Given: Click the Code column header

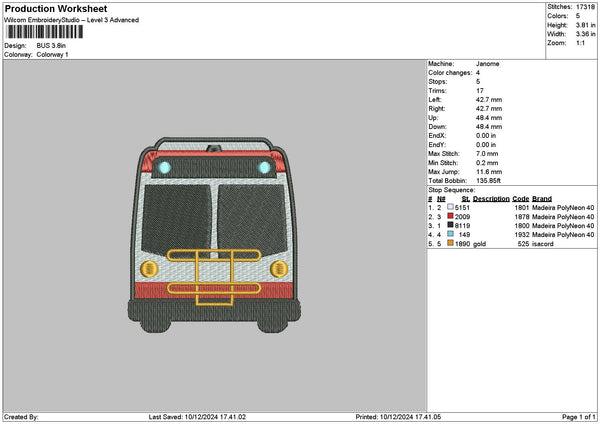Looking at the screenshot, I should pyautogui.click(x=522, y=198).
